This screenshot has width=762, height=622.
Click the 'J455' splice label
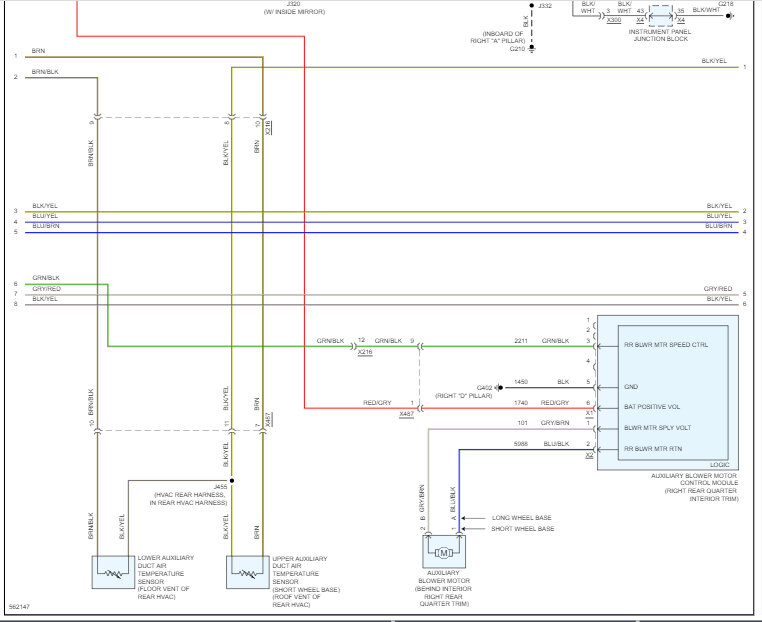coord(220,487)
